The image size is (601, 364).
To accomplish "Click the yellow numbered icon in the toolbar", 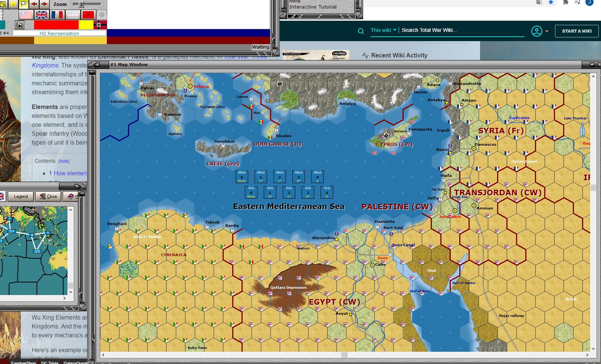I will click(x=3, y=4).
